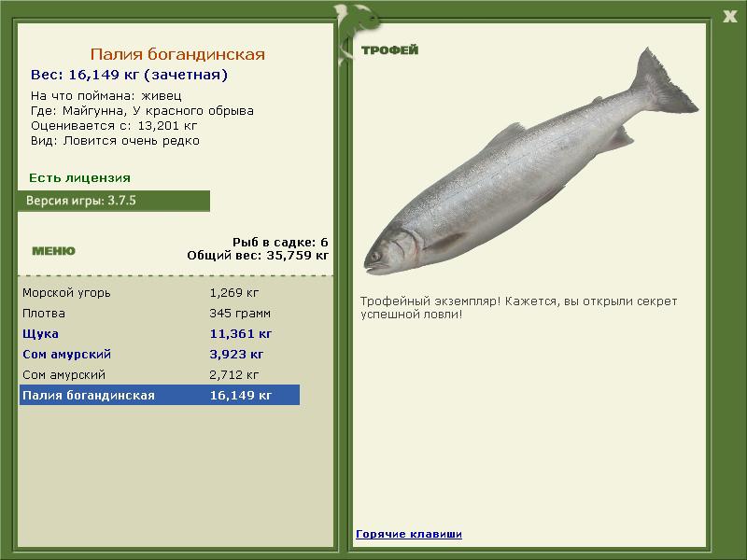This screenshot has width=747, height=560.
Task: Select Плотва row in the keepnet list
Action: click(x=160, y=314)
